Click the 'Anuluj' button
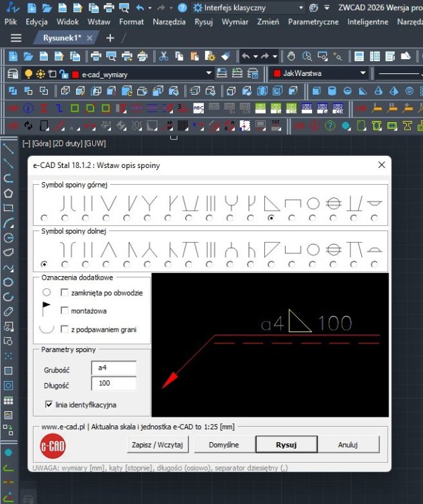The width and height of the screenshot is (423, 504). (x=348, y=445)
